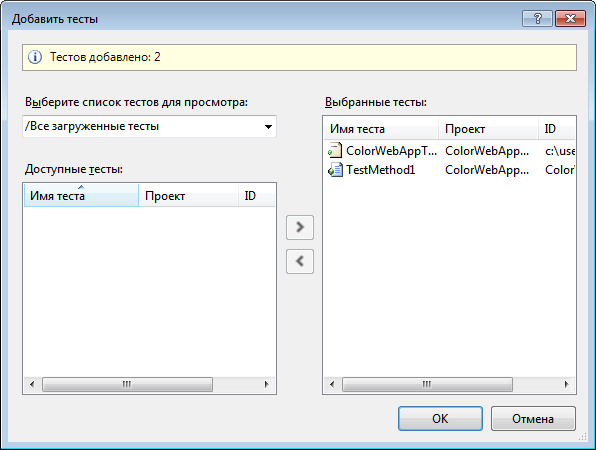Click 'Проект' column header in selected tests
Image resolution: width=596 pixels, height=450 pixels.
coord(488,129)
